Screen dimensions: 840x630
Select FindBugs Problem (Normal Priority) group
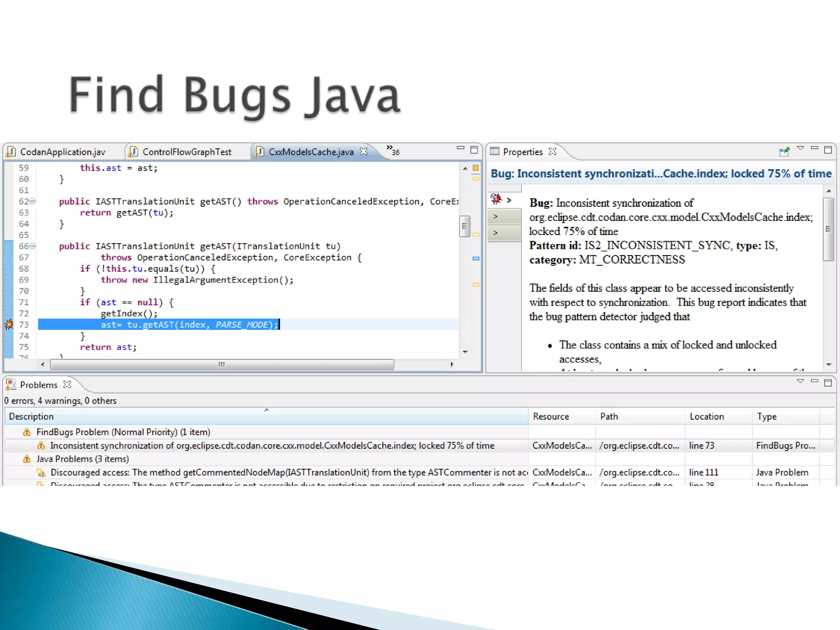click(x=123, y=432)
